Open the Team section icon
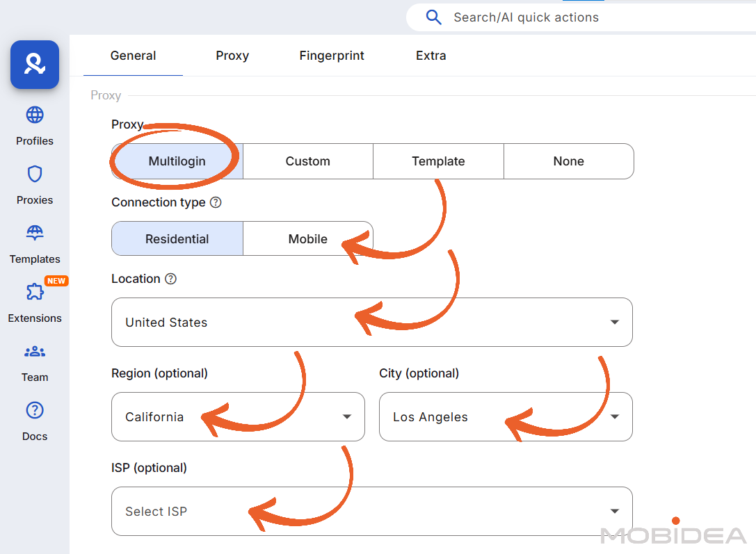The width and height of the screenshot is (756, 554). (35, 352)
